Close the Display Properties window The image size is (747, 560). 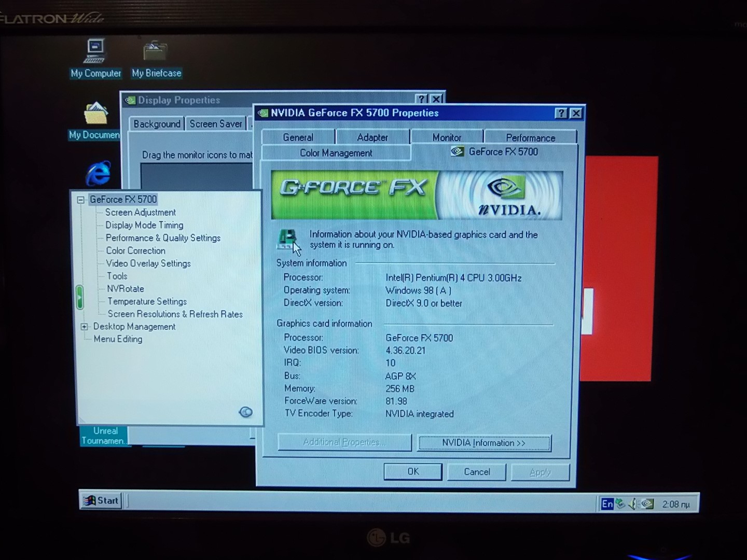pyautogui.click(x=437, y=99)
